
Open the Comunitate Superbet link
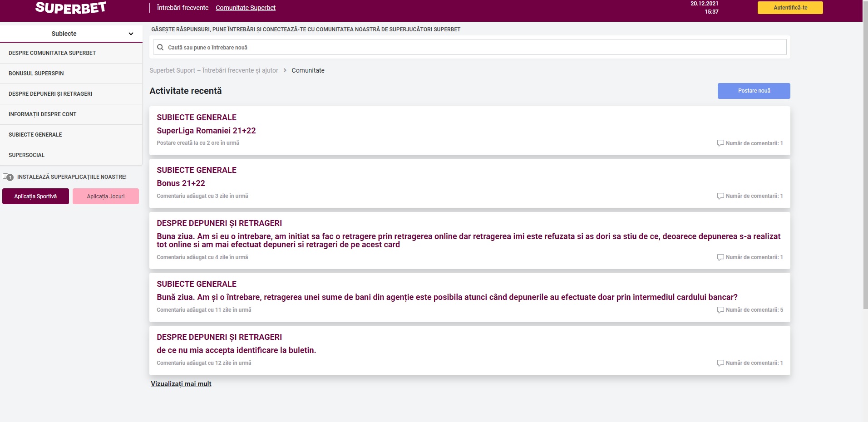coord(246,8)
